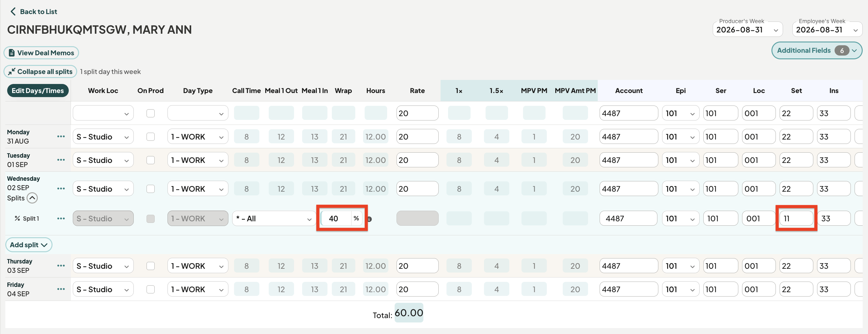The width and height of the screenshot is (868, 334).
Task: Click Edit Days/Times button
Action: tap(38, 91)
